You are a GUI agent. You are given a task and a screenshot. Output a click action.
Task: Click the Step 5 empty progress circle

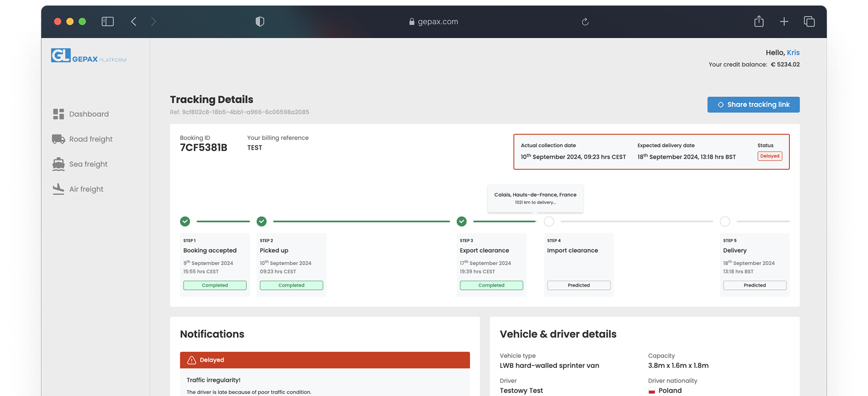click(x=725, y=221)
